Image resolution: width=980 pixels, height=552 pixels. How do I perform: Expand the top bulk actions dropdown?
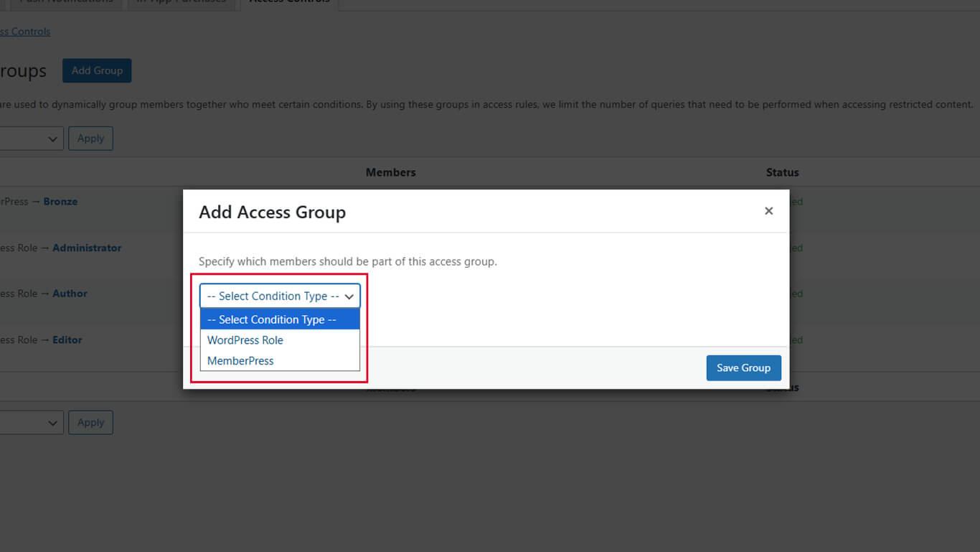click(30, 139)
